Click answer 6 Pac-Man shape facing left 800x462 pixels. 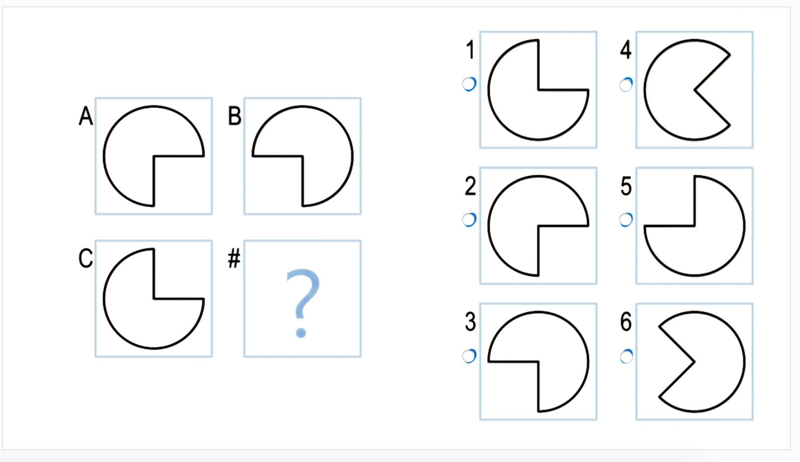click(694, 362)
